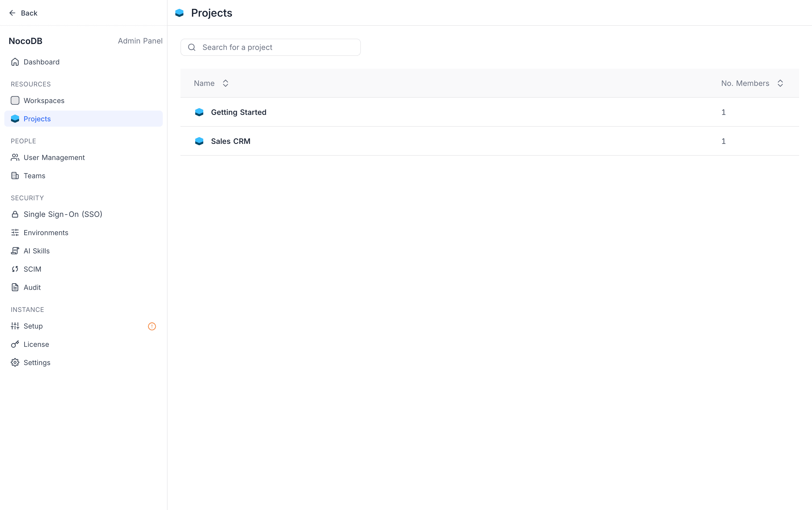Click the License key icon
The width and height of the screenshot is (812, 510).
(x=15, y=344)
